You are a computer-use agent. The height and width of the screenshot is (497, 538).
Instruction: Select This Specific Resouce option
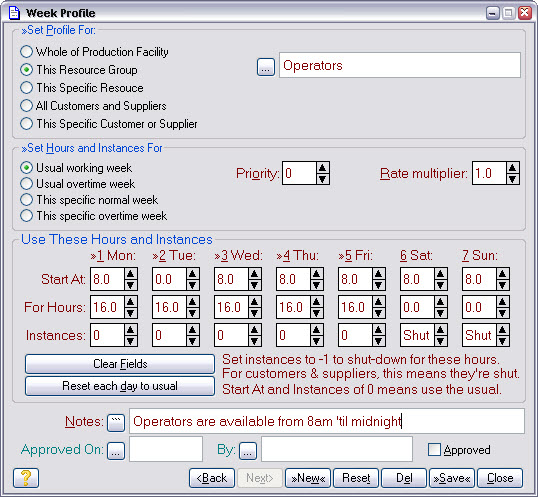click(x=82, y=88)
